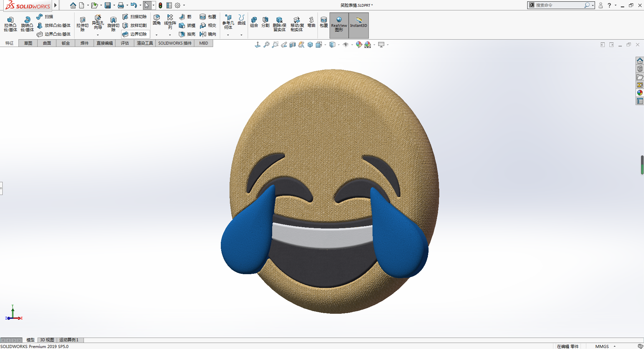The image size is (644, 349).
Task: Expand the Linear Pattern dropdown arrow
Action: click(170, 35)
